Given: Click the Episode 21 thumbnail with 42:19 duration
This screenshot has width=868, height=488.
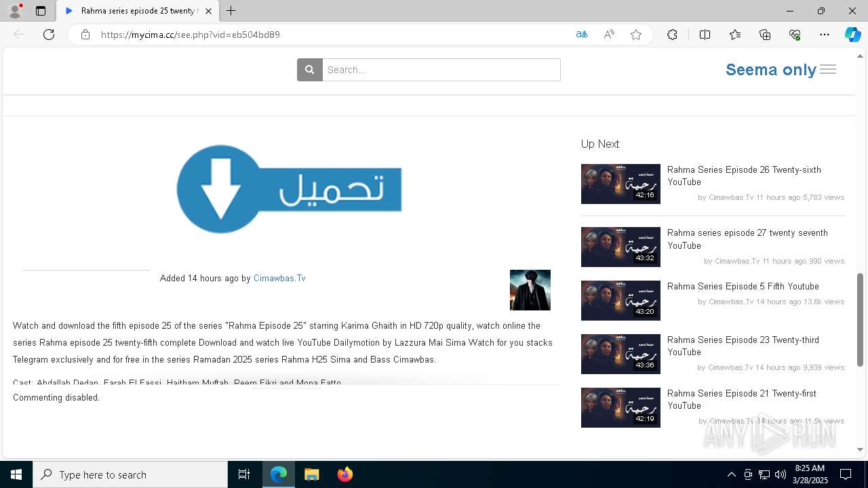Looking at the screenshot, I should 620,407.
